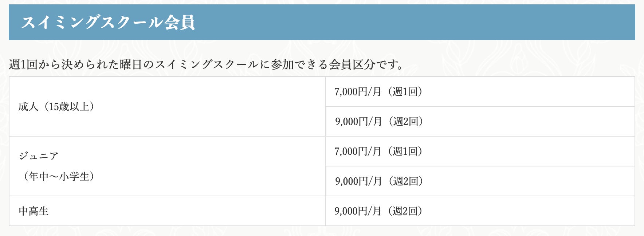This screenshot has width=644, height=236.
Task: Select adult 7,000円/月 price
Action: coord(358,91)
